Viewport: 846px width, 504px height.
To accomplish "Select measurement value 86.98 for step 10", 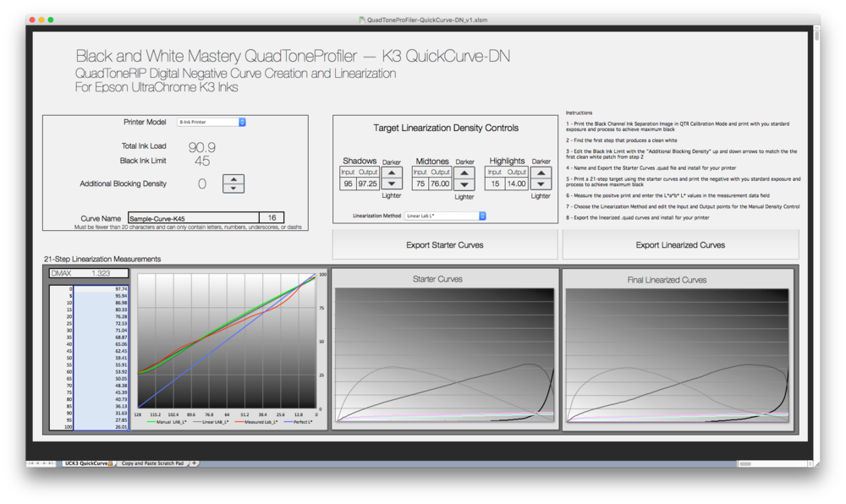I will (101, 303).
